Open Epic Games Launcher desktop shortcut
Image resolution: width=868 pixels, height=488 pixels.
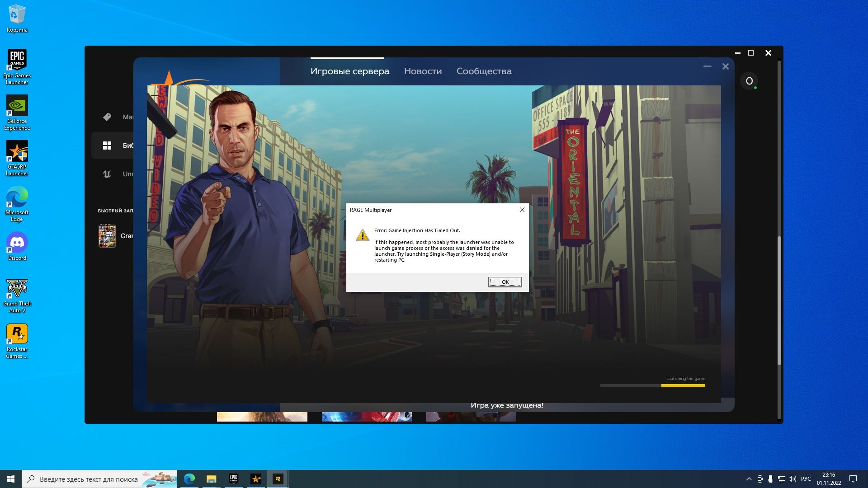point(17,67)
